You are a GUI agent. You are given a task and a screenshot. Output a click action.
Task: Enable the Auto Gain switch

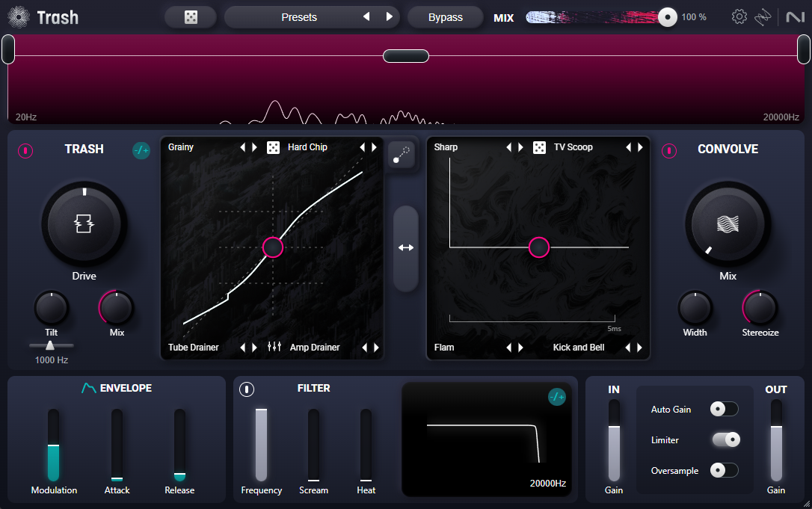click(724, 409)
